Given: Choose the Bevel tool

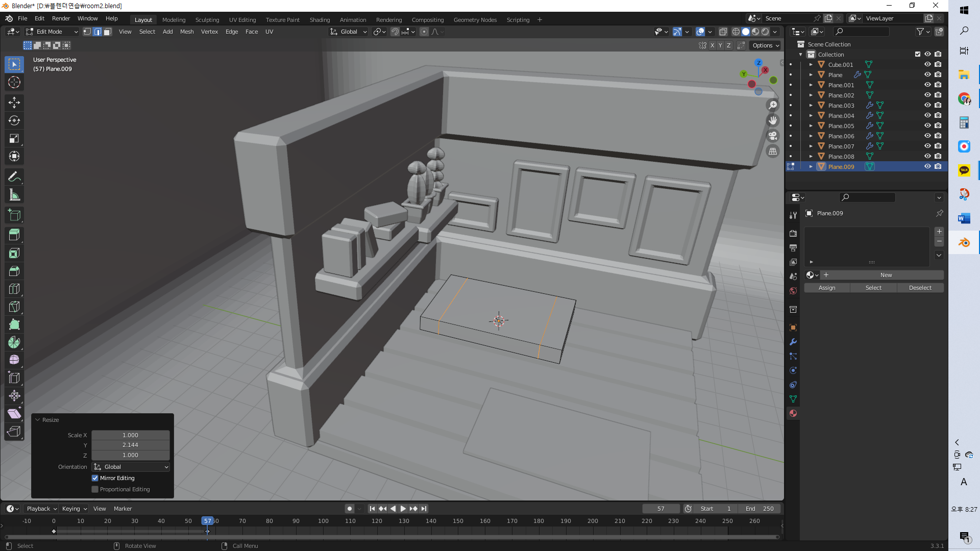Looking at the screenshot, I should (x=14, y=271).
